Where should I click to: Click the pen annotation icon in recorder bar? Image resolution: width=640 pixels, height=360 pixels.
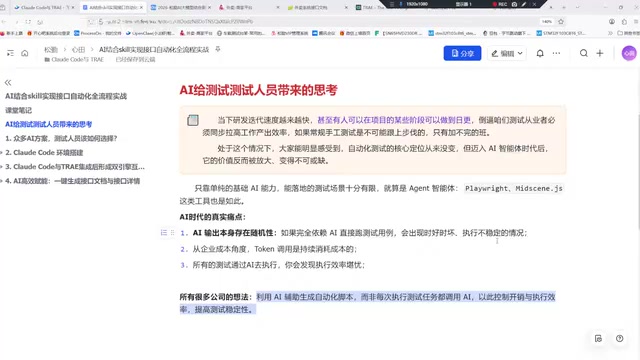click(x=524, y=4)
